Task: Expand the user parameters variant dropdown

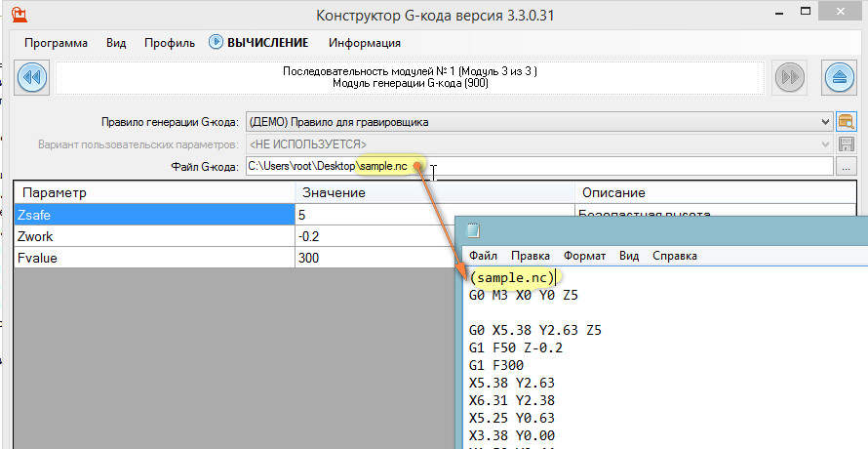Action: click(825, 144)
